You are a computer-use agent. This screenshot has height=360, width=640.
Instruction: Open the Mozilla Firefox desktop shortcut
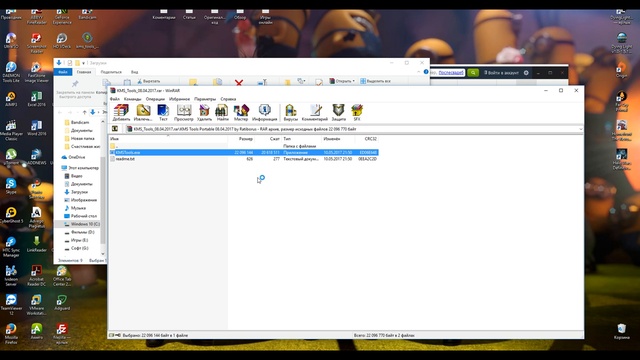pyautogui.click(x=11, y=333)
